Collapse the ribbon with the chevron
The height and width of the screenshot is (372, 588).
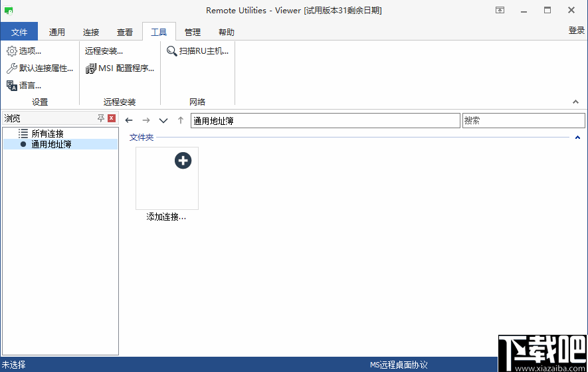tap(575, 102)
